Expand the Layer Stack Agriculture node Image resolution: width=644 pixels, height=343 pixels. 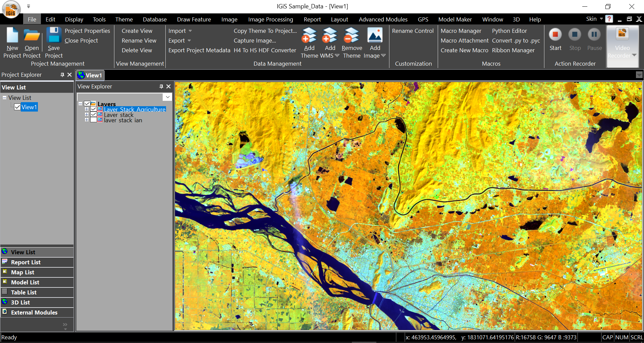pos(87,109)
